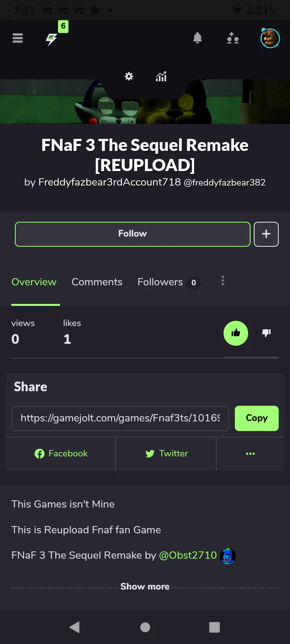Toggle Follow for this game
Screen dimensions: 290x644
133,234
